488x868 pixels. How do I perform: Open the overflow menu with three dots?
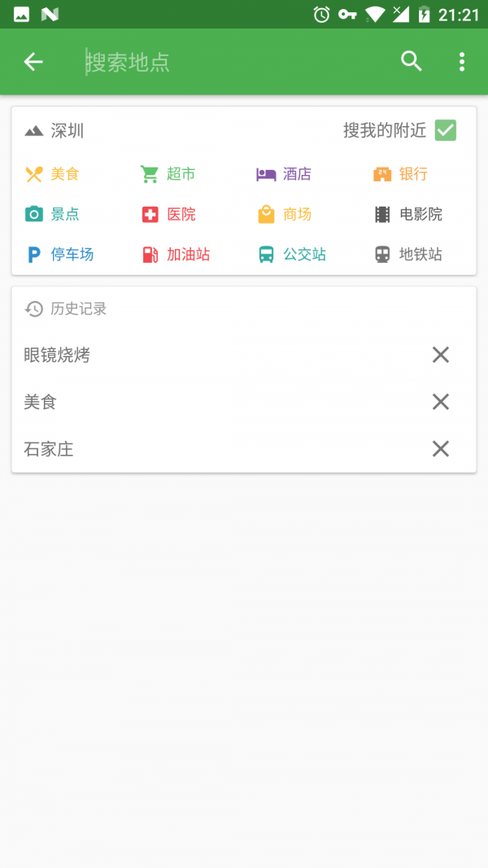tap(461, 61)
